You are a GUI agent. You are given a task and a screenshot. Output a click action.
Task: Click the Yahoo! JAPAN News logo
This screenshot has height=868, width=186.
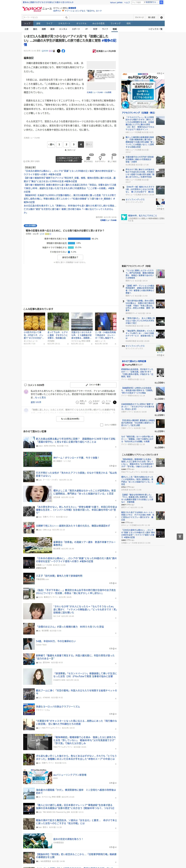tap(37, 9)
